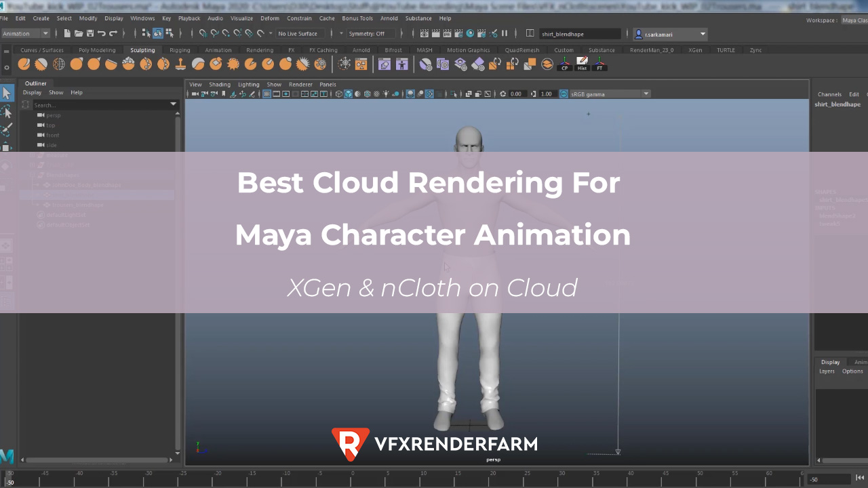
Task: Open the Options menu in layer editor
Action: click(852, 371)
